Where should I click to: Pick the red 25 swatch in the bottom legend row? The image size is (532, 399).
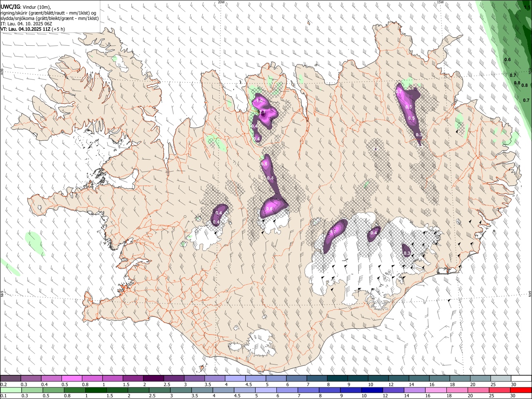pyautogui.click(x=499, y=390)
